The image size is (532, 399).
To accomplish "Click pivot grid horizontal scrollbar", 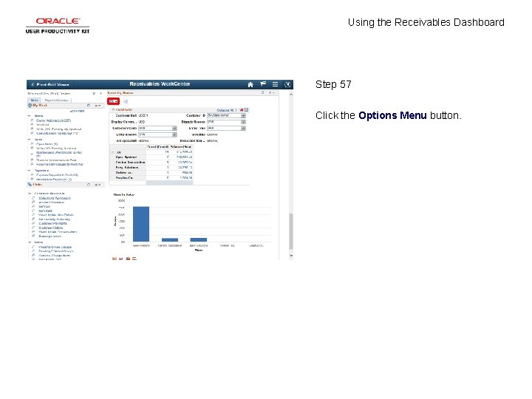I will click(169, 183).
